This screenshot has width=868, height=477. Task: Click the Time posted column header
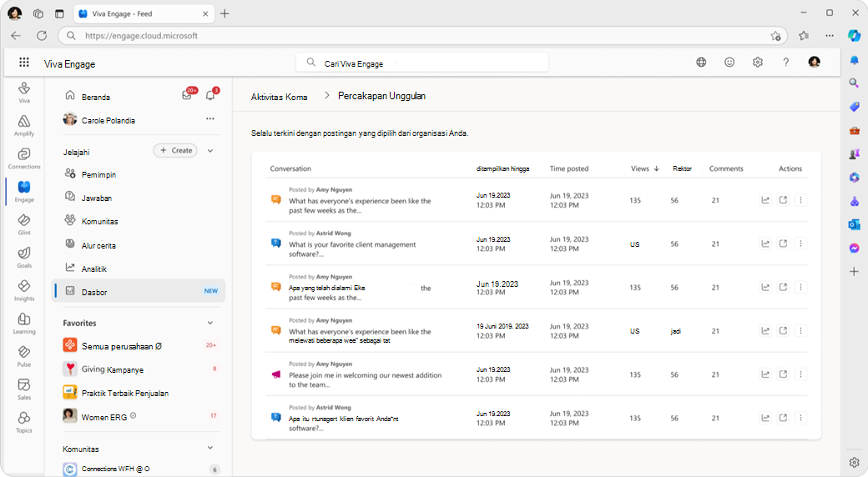(x=569, y=168)
